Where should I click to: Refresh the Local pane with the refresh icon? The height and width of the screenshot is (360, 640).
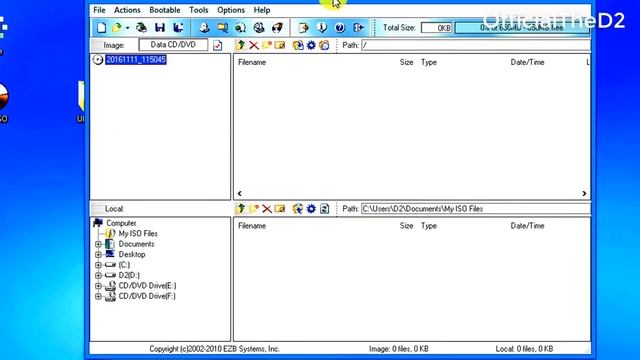[324, 209]
